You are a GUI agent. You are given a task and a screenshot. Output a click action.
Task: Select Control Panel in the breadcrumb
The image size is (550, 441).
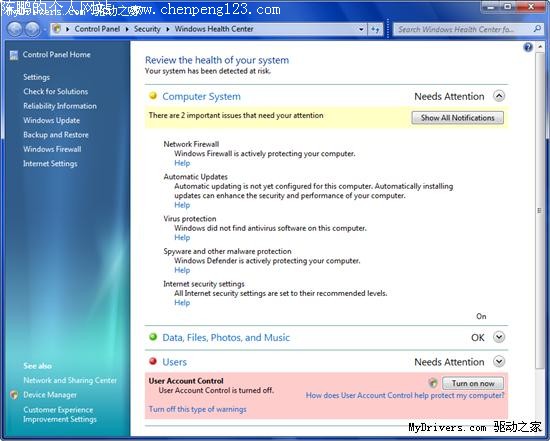point(97,29)
